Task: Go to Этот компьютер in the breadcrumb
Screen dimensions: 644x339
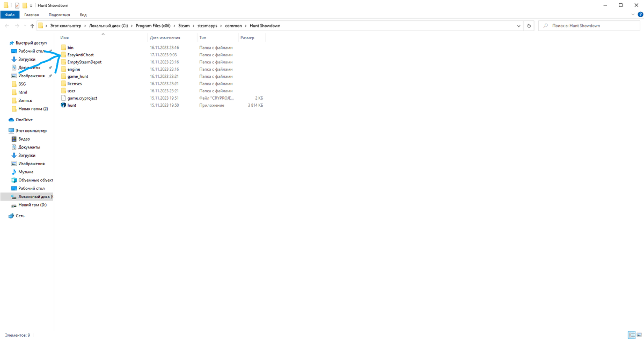Action: [x=65, y=26]
